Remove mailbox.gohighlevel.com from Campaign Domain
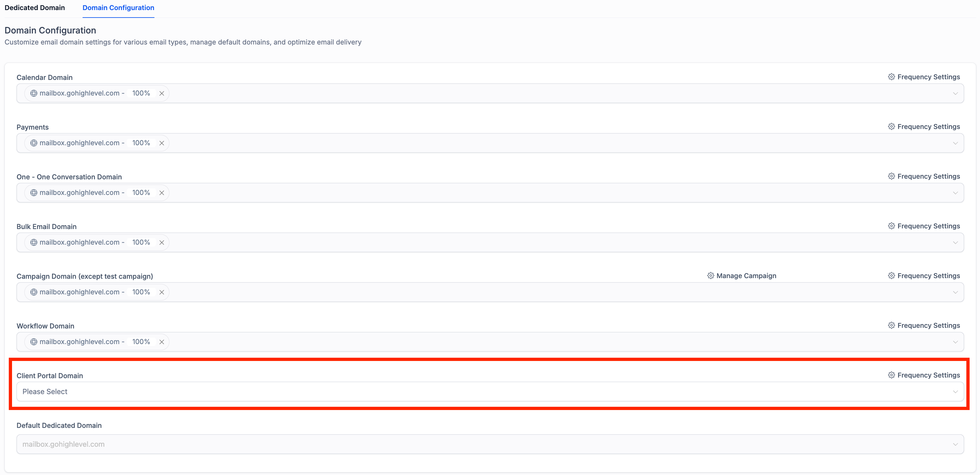The height and width of the screenshot is (475, 980). 162,293
